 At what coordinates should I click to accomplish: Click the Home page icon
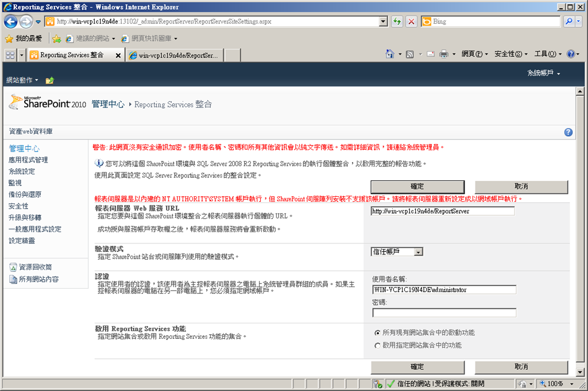tap(390, 55)
